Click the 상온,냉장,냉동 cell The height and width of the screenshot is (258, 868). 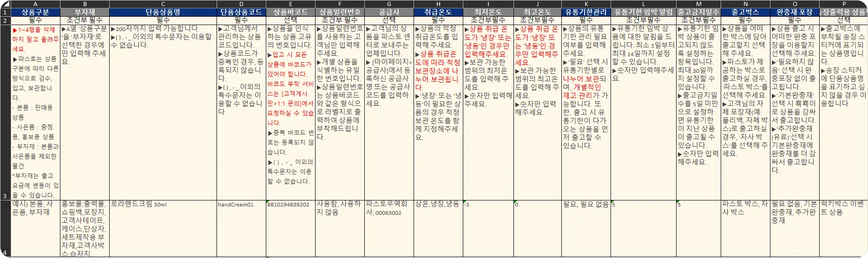point(438,228)
